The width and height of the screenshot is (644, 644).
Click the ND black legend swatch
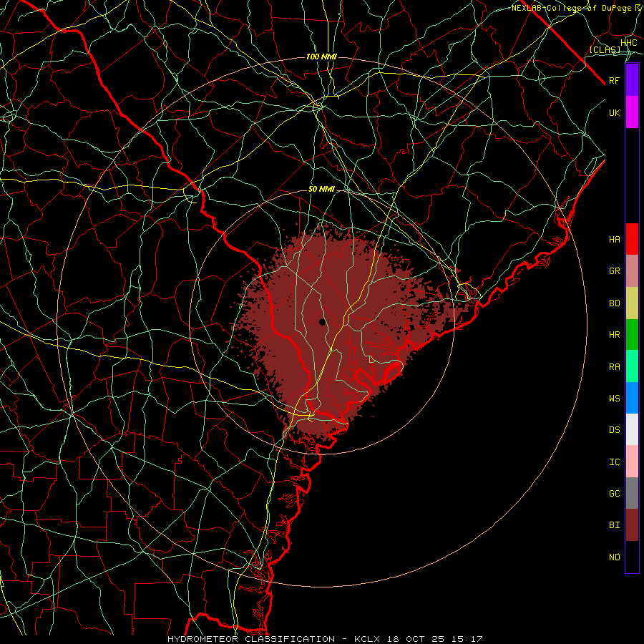632,557
